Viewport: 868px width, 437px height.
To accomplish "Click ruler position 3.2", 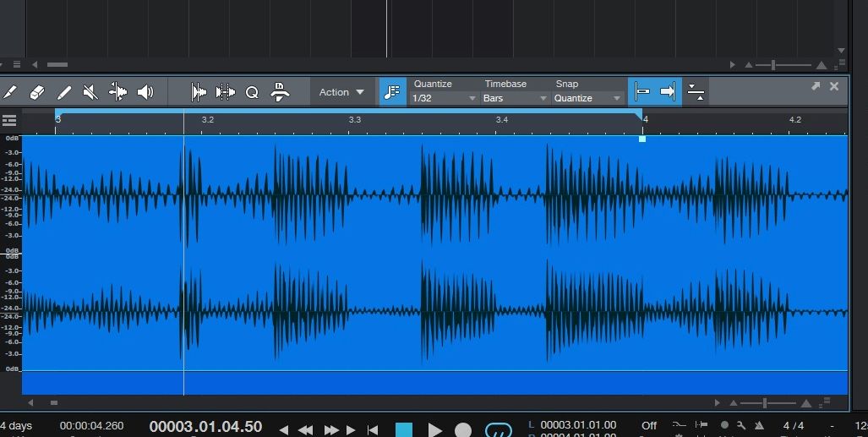I will pos(208,120).
